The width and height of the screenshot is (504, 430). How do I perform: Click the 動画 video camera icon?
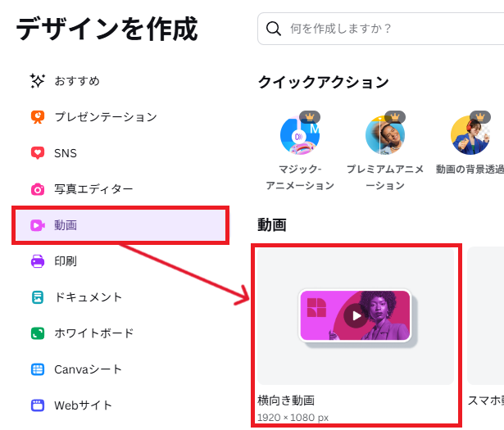38,225
